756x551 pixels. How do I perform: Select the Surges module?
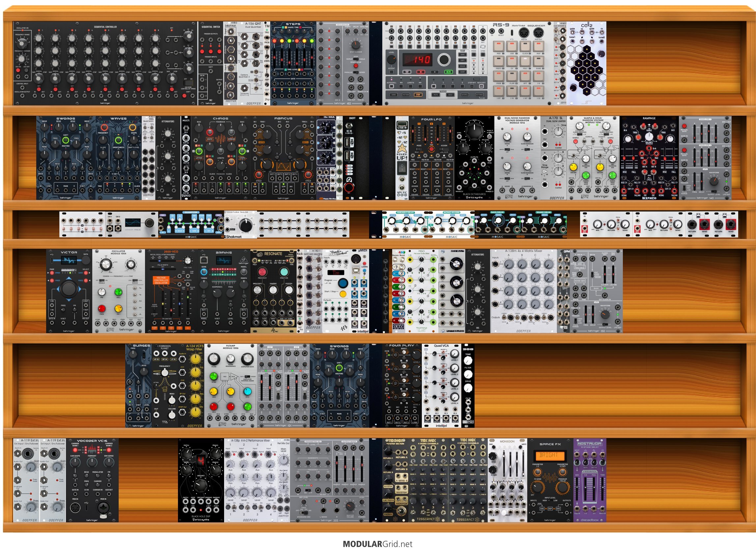[138, 386]
